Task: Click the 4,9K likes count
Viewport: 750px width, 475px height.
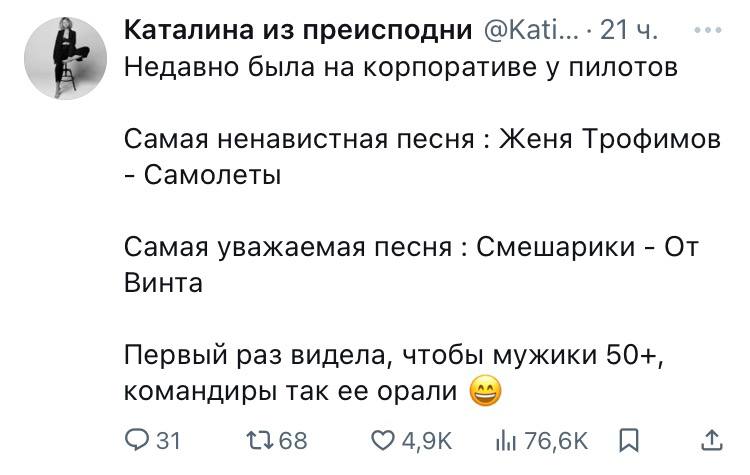Action: (x=427, y=440)
